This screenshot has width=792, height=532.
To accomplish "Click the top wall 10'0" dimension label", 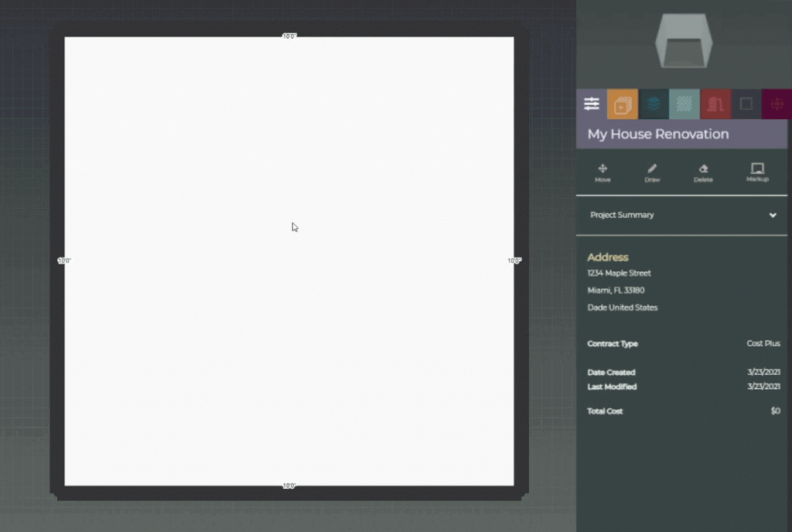I will coord(289,36).
